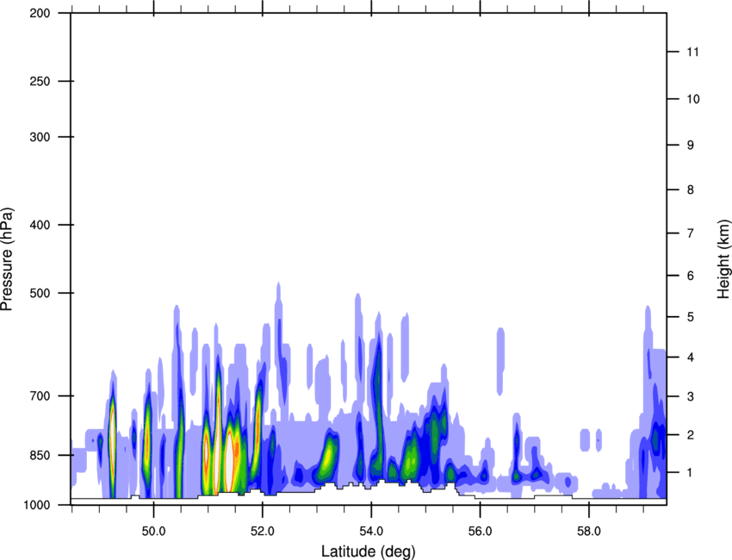Pick the 6 km height label

click(691, 276)
